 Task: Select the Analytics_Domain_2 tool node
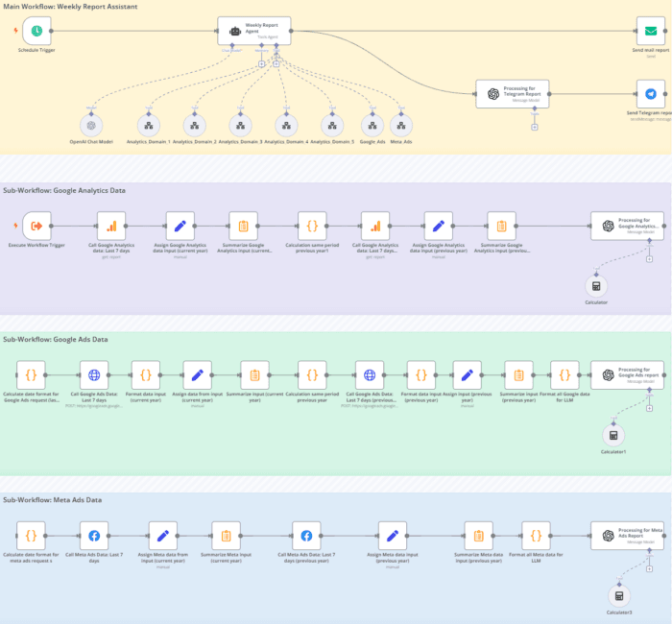tap(195, 126)
